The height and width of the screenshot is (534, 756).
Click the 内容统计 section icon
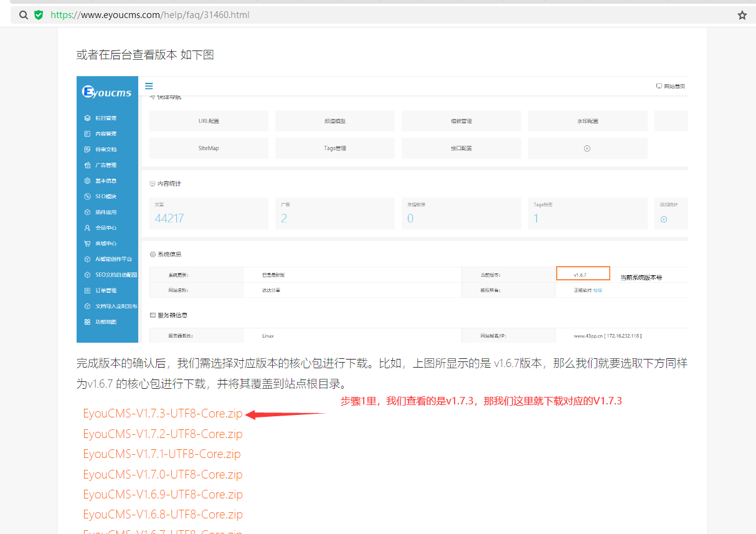click(153, 184)
